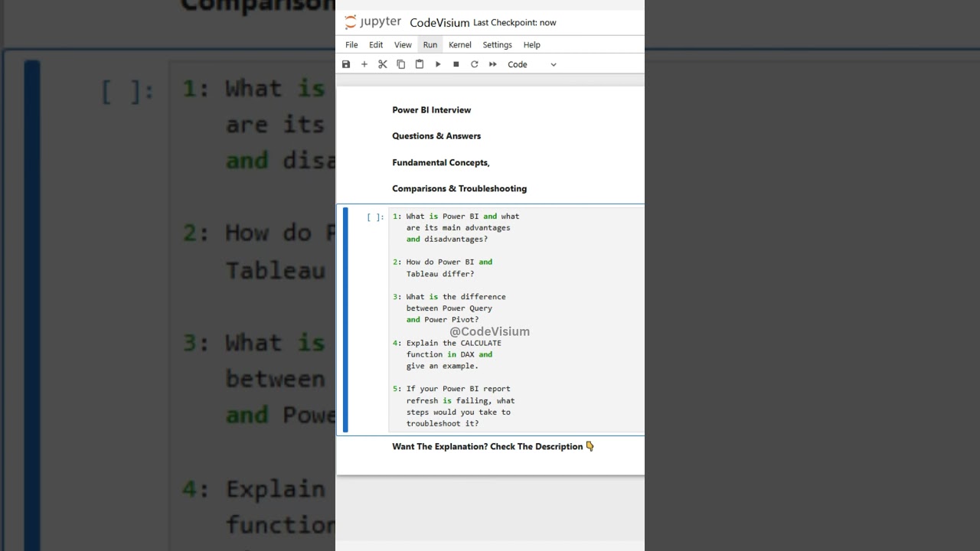Viewport: 980px width, 551px height.
Task: Rename the CodeVisium notebook title
Action: pyautogui.click(x=439, y=23)
